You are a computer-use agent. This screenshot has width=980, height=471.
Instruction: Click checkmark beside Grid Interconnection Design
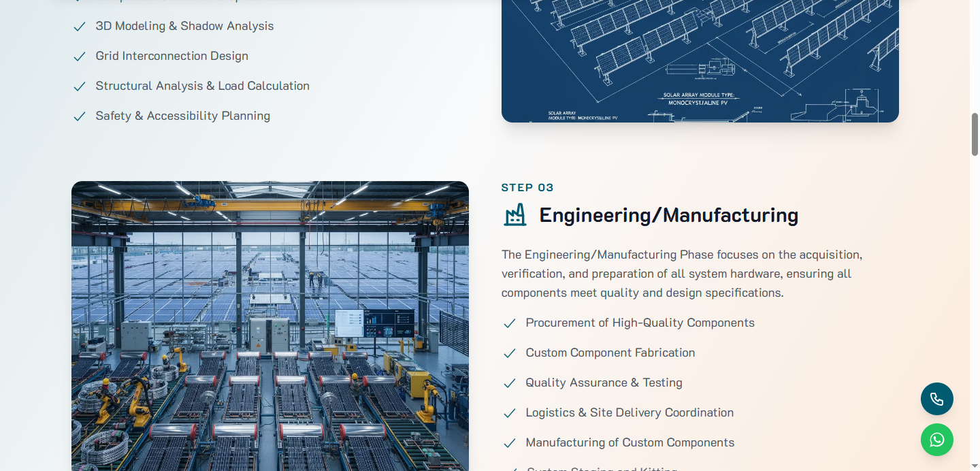point(80,56)
